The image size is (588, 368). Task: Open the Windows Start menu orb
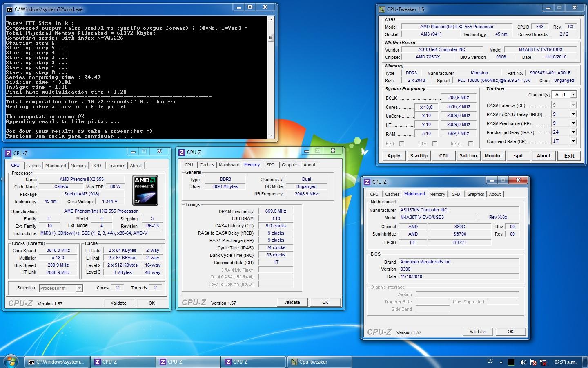click(11, 361)
